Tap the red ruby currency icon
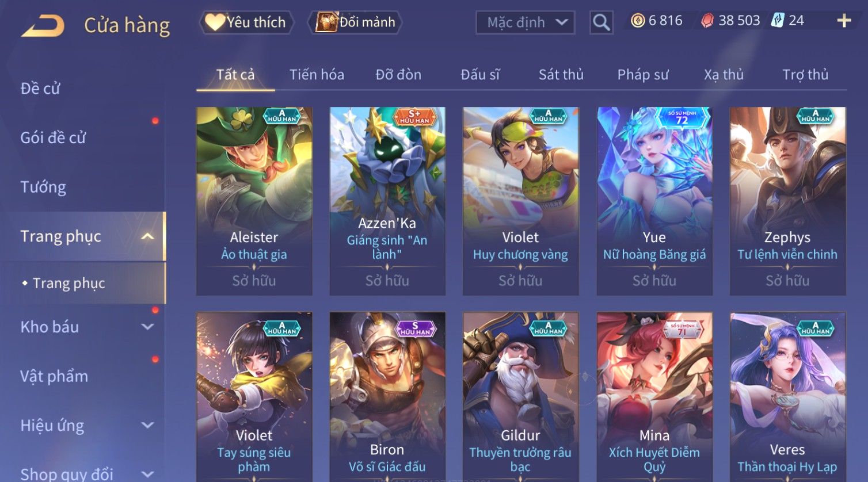Screen dimensions: 868x482 click(x=707, y=21)
